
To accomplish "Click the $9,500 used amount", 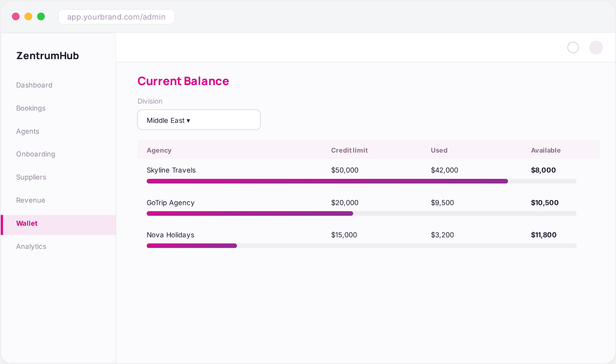I will [x=442, y=203].
